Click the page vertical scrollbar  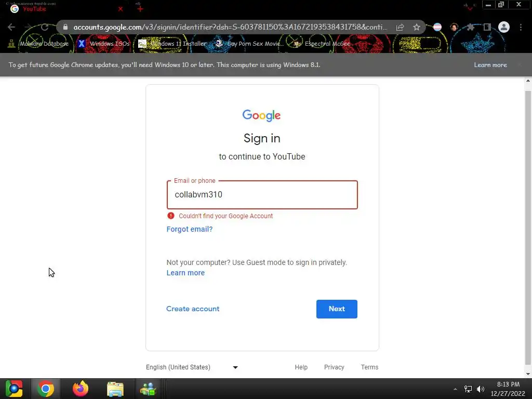528,228
